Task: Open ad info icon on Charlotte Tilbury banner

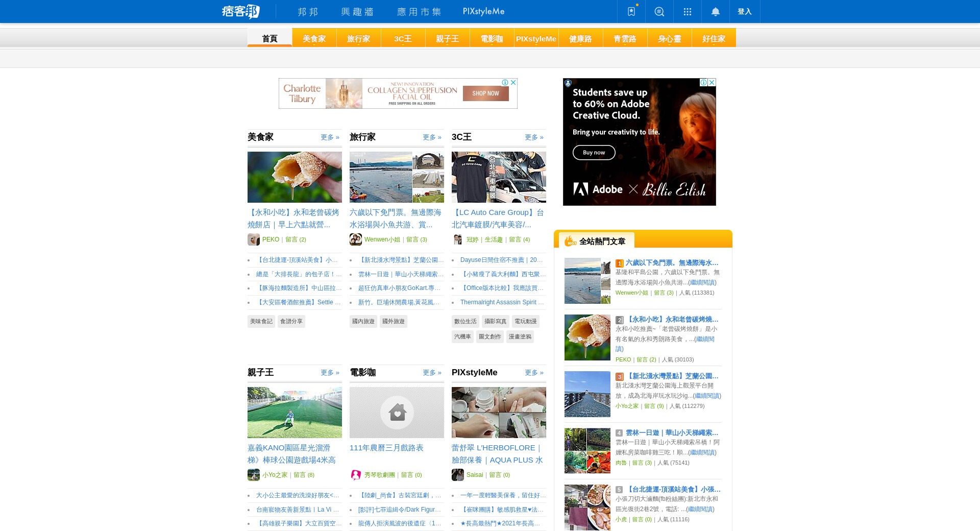Action: 505,82
